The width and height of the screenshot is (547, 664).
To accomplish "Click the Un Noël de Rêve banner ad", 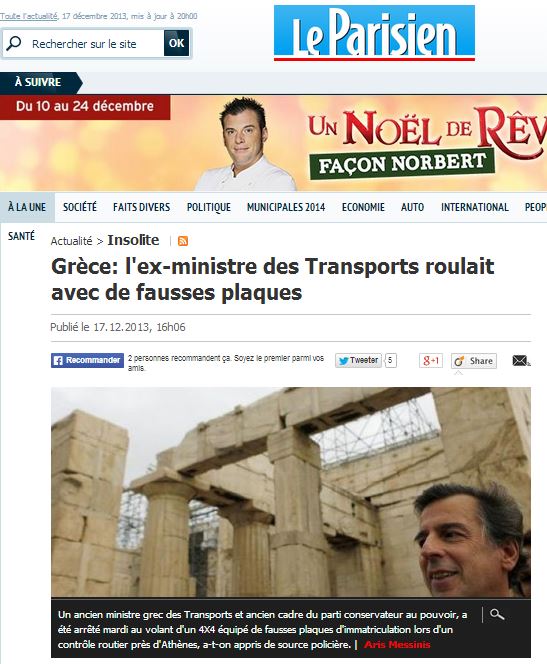I will [274, 143].
